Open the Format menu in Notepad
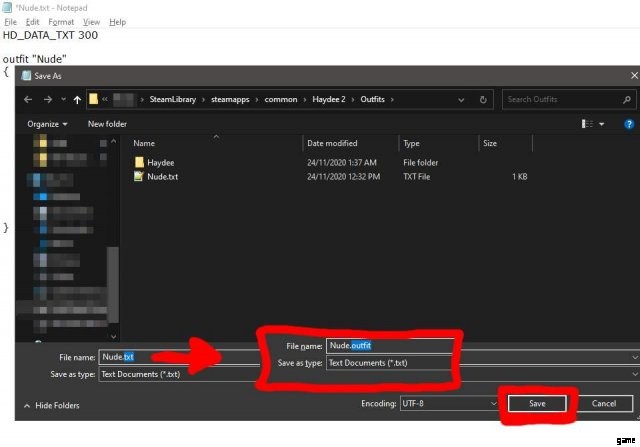Image resolution: width=640 pixels, height=447 pixels. [x=63, y=21]
